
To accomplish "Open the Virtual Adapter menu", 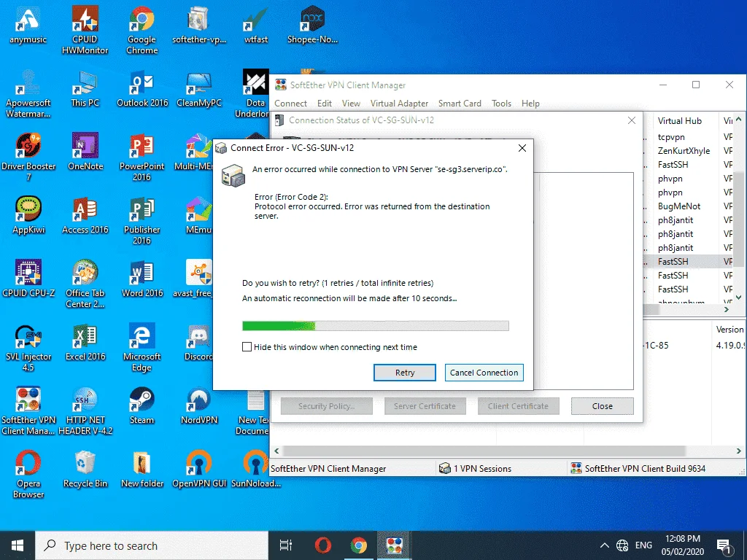I will coord(399,104).
